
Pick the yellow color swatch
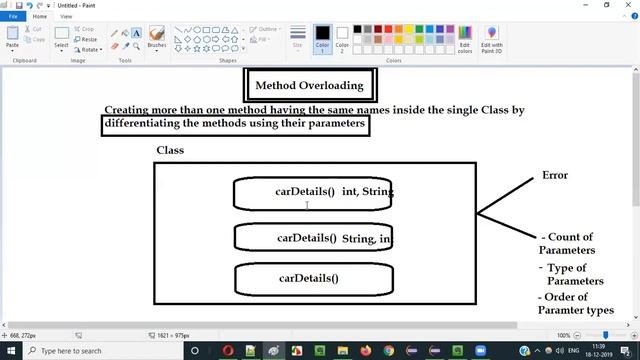click(x=409, y=29)
